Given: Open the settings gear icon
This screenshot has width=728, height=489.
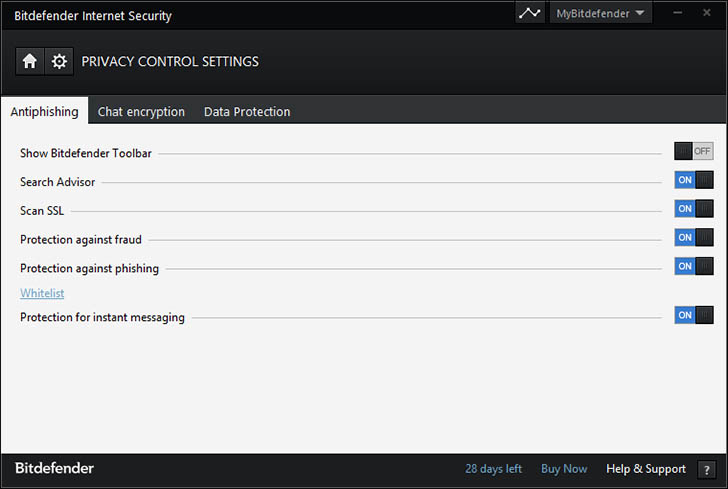Looking at the screenshot, I should tap(59, 61).
